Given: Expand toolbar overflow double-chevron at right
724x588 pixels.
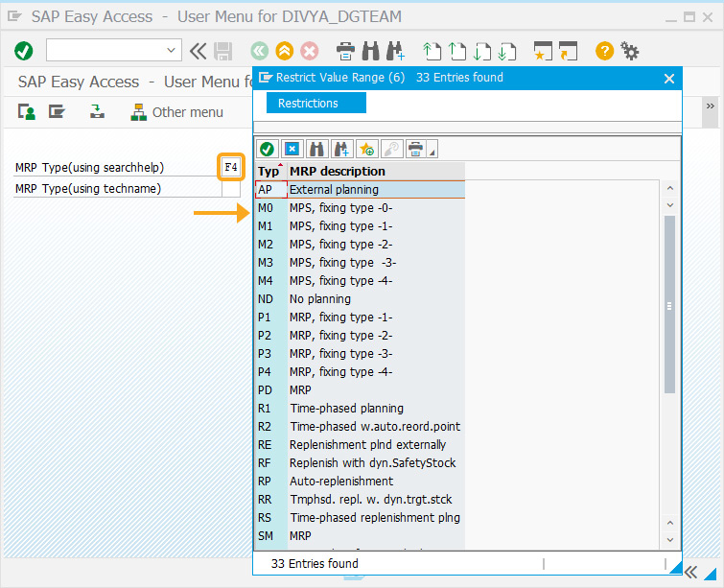Looking at the screenshot, I should [711, 106].
